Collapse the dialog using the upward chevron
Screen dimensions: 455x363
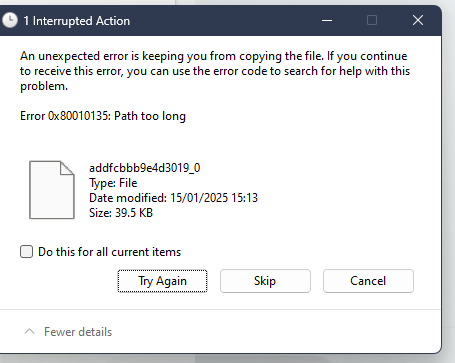[30, 332]
